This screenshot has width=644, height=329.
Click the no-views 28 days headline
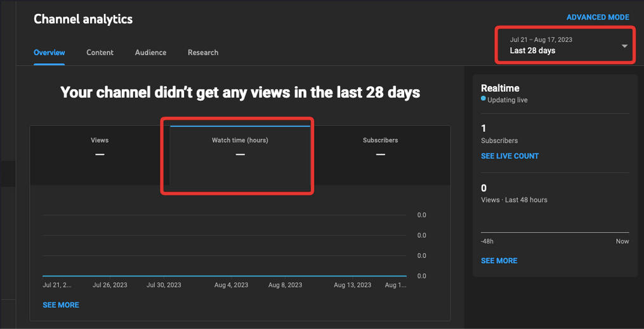pyautogui.click(x=240, y=93)
